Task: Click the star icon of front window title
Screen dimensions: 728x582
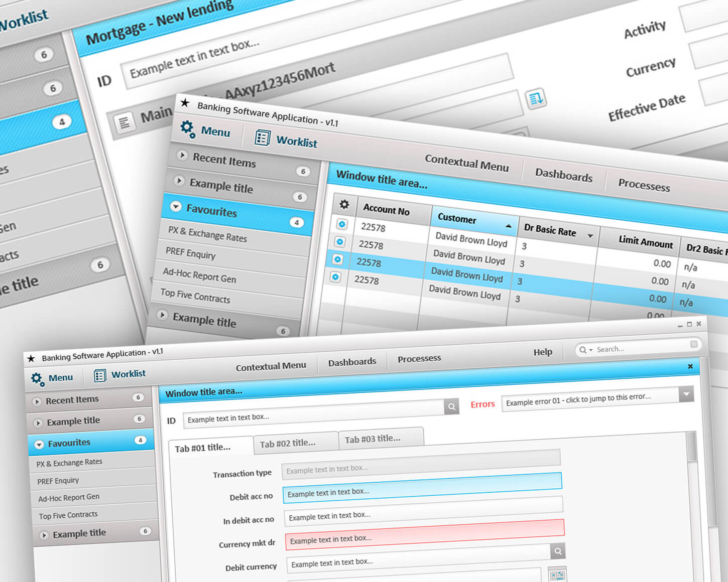Action: tap(31, 358)
